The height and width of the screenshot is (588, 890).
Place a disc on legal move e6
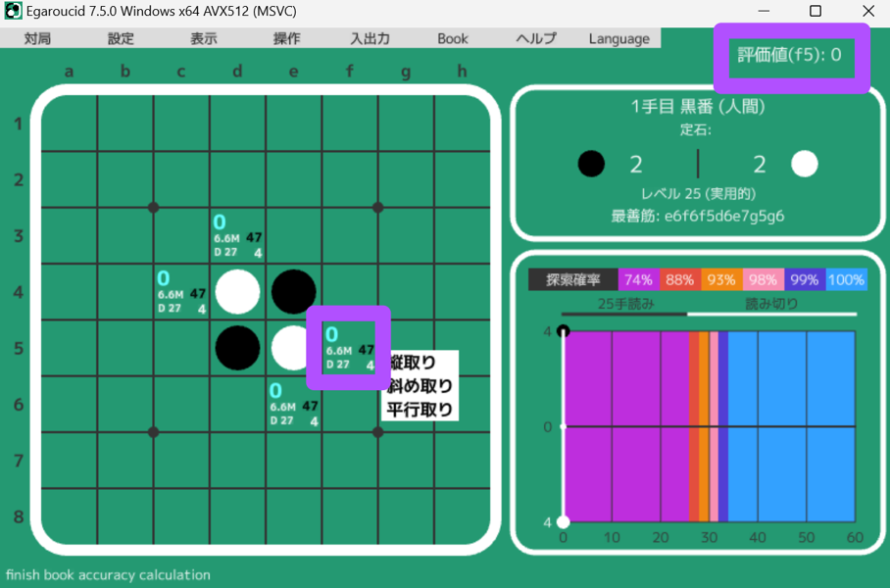click(293, 404)
